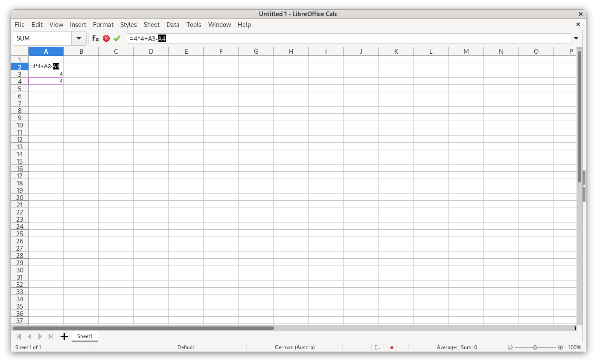This screenshot has height=364, width=597.
Task: Click zoom out minus icon
Action: coord(510,347)
